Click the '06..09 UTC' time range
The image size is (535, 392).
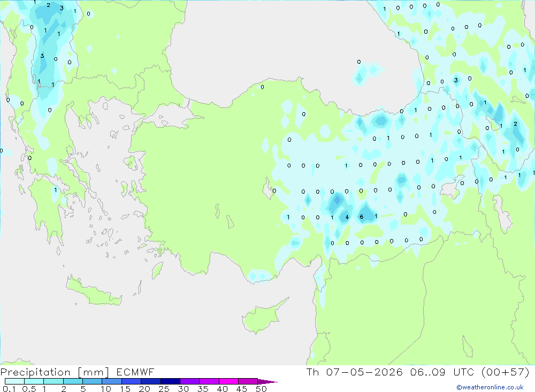click(442, 372)
